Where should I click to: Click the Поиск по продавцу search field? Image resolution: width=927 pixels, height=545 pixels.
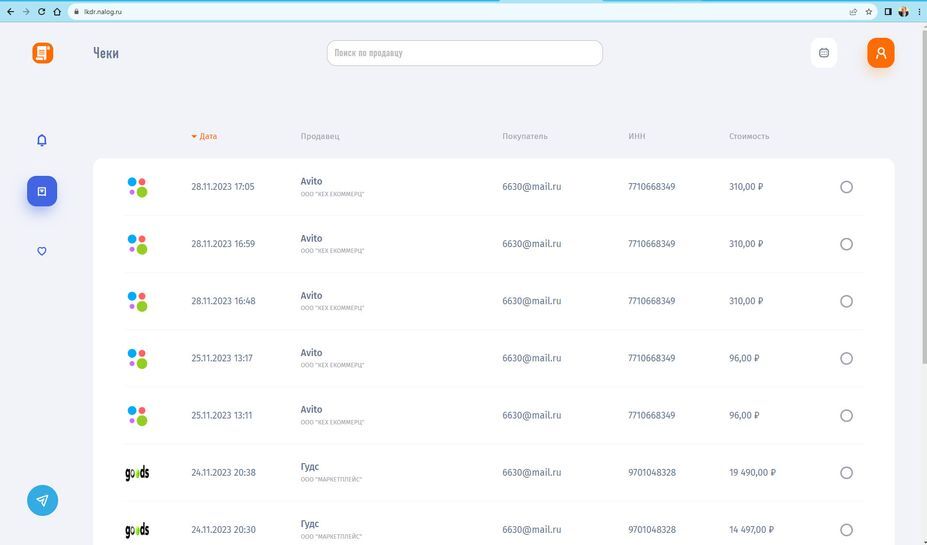click(x=464, y=53)
